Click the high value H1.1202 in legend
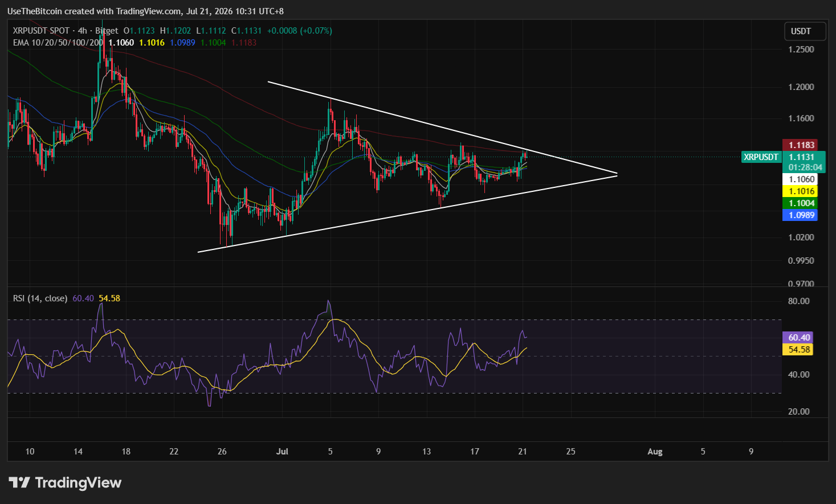Image resolution: width=836 pixels, height=504 pixels. point(176,31)
